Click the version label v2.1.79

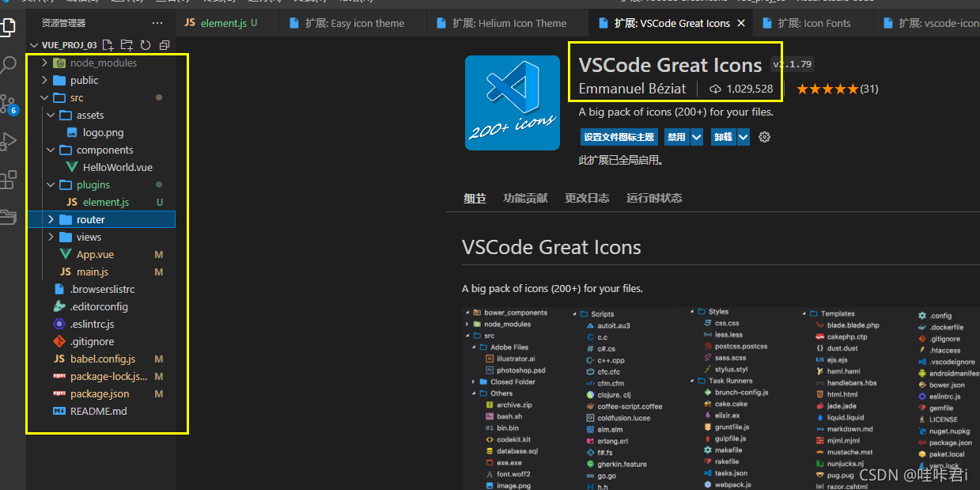pos(793,64)
